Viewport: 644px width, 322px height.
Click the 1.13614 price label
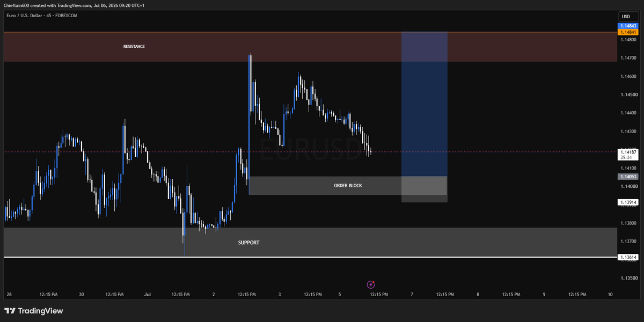tap(628, 258)
